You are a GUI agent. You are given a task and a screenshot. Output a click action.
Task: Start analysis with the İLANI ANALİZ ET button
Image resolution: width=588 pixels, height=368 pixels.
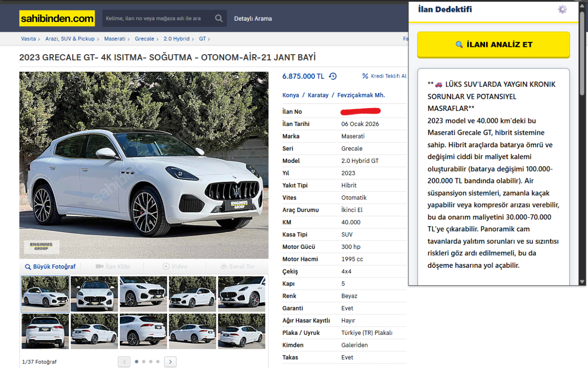coord(493,45)
